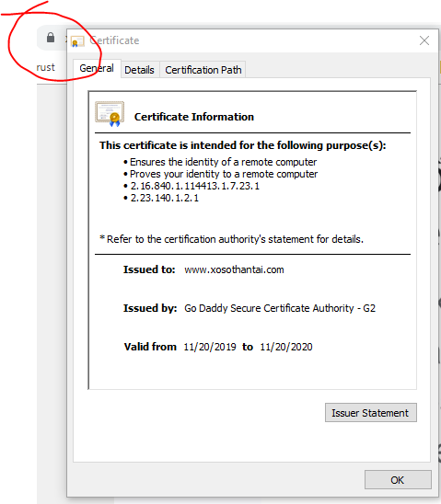Click 'Proves your identity to a remote computer'
The height and width of the screenshot is (504, 441).
[224, 174]
